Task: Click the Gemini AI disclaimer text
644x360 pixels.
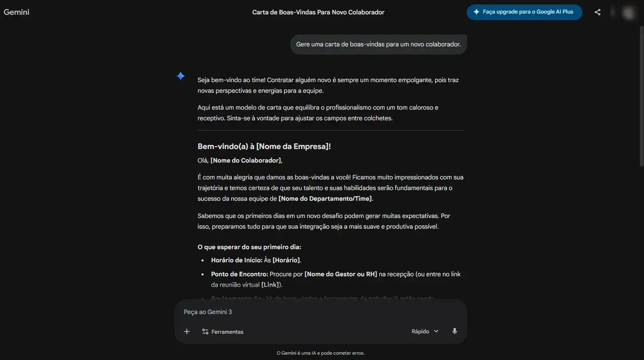Action: (x=321, y=353)
